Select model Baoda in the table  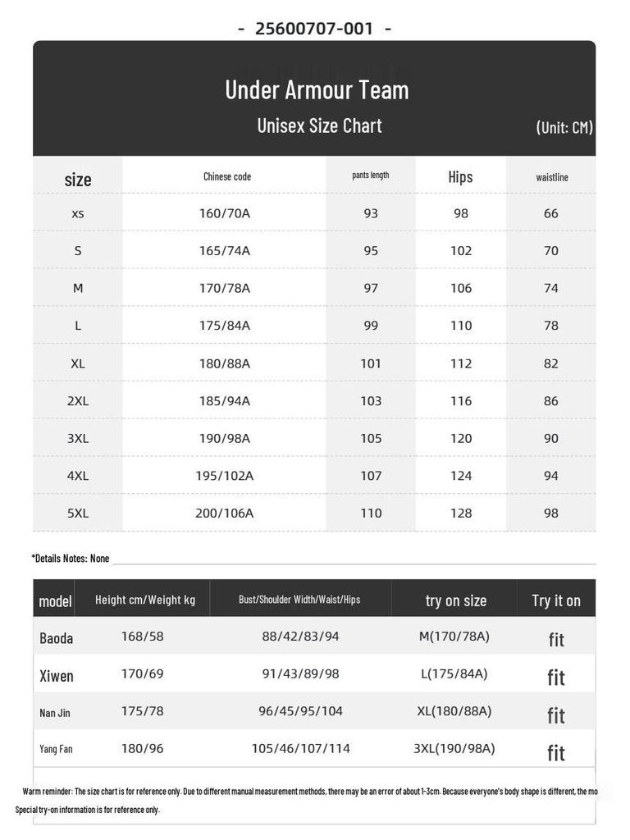tap(57, 638)
